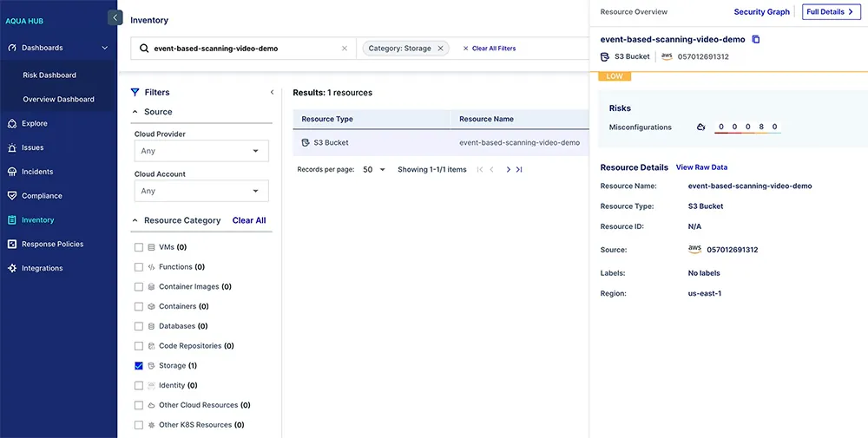The image size is (868, 438).
Task: Check the Other Cloud Resources checkbox
Action: pyautogui.click(x=139, y=405)
